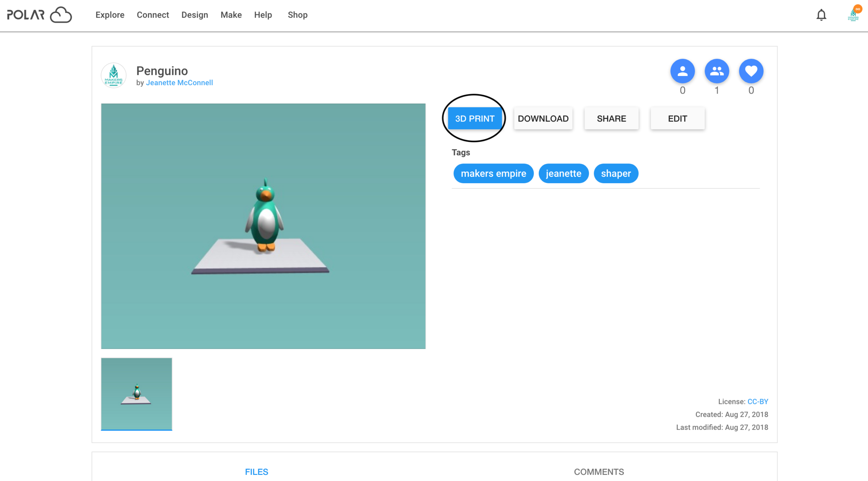868x481 pixels.
Task: Open the Help menu
Action: (263, 15)
